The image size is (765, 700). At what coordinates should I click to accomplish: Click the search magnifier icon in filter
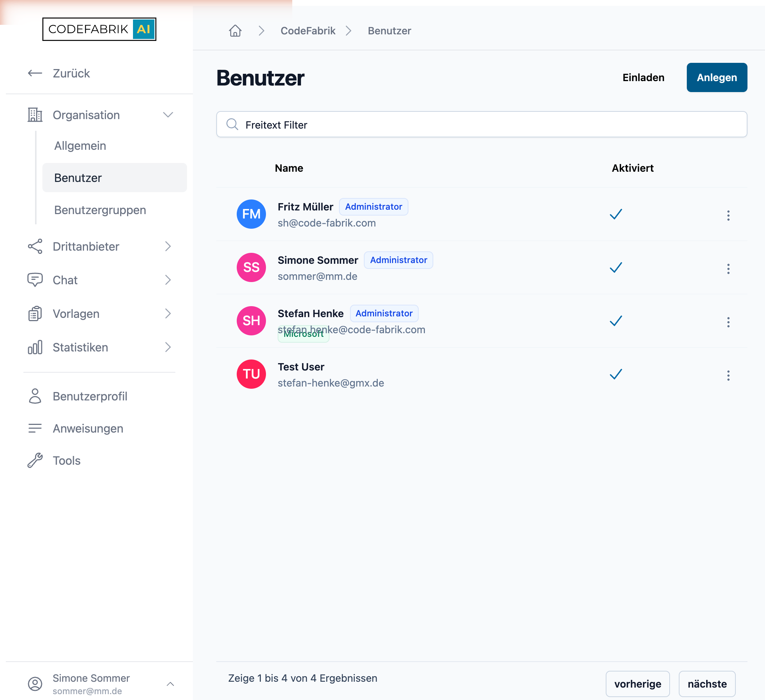pyautogui.click(x=232, y=125)
